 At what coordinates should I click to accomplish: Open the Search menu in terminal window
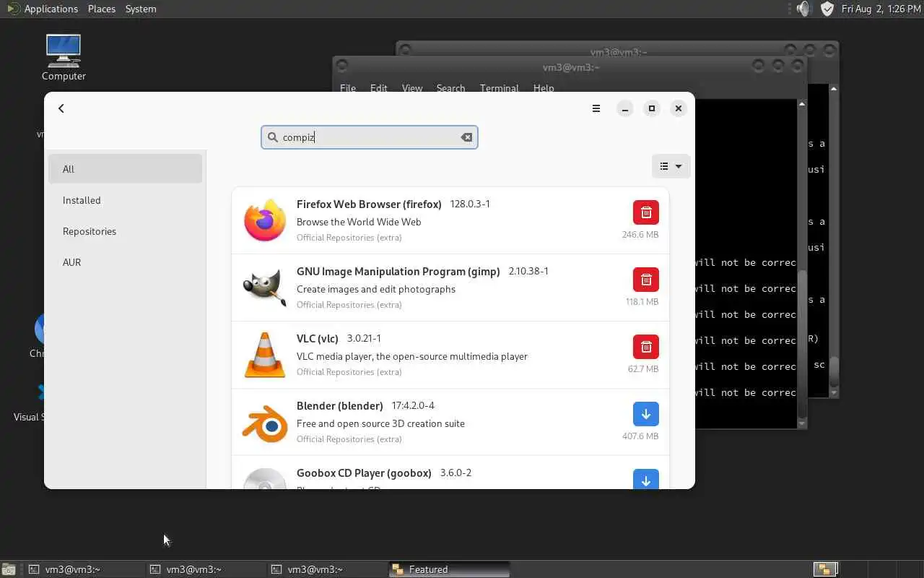[x=450, y=88]
